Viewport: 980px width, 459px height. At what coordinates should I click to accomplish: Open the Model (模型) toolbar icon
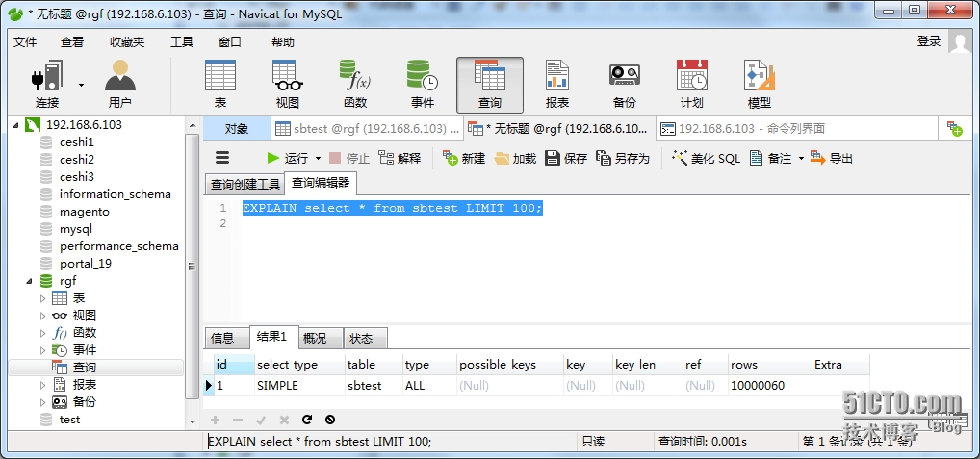point(760,85)
